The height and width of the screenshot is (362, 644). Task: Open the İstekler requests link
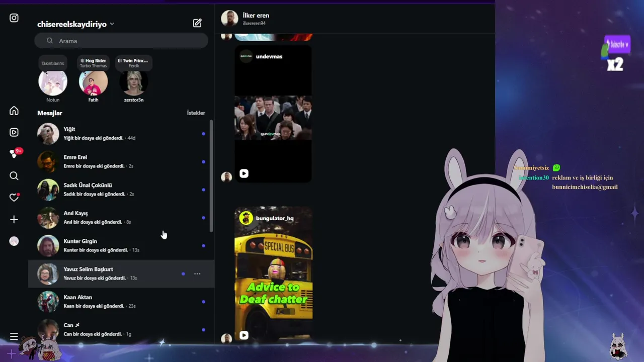[196, 113]
